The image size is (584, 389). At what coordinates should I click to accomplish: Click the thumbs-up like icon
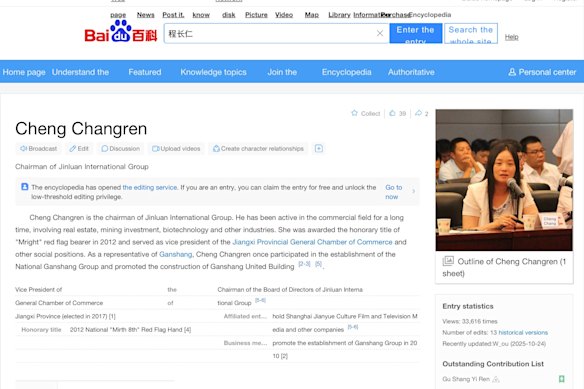click(x=392, y=113)
